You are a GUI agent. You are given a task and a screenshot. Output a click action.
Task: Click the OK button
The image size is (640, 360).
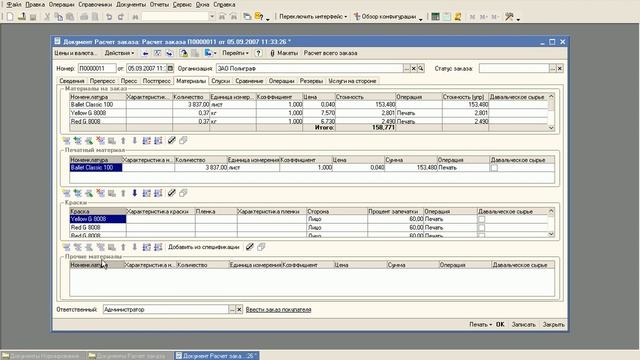point(500,324)
